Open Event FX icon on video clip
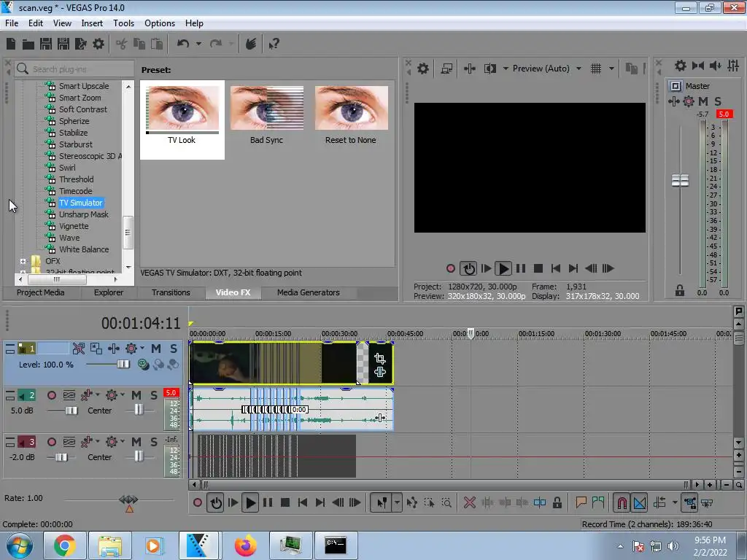 pyautogui.click(x=379, y=372)
